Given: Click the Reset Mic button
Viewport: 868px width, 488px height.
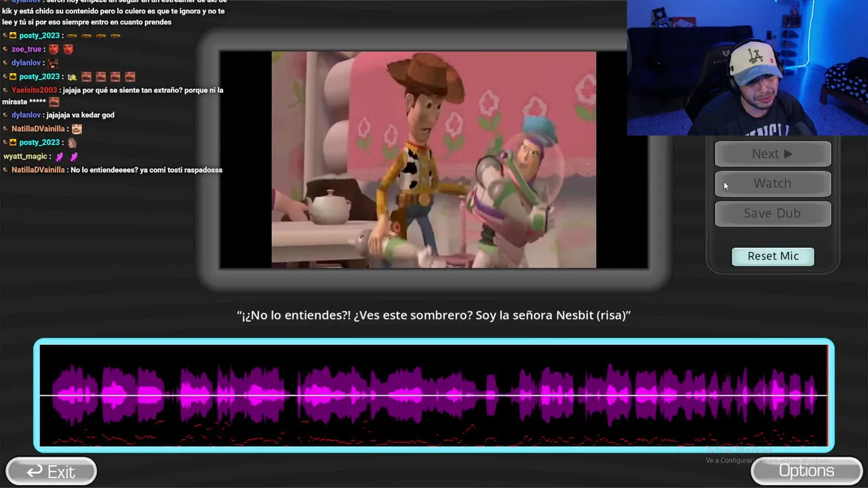Looking at the screenshot, I should click(773, 256).
